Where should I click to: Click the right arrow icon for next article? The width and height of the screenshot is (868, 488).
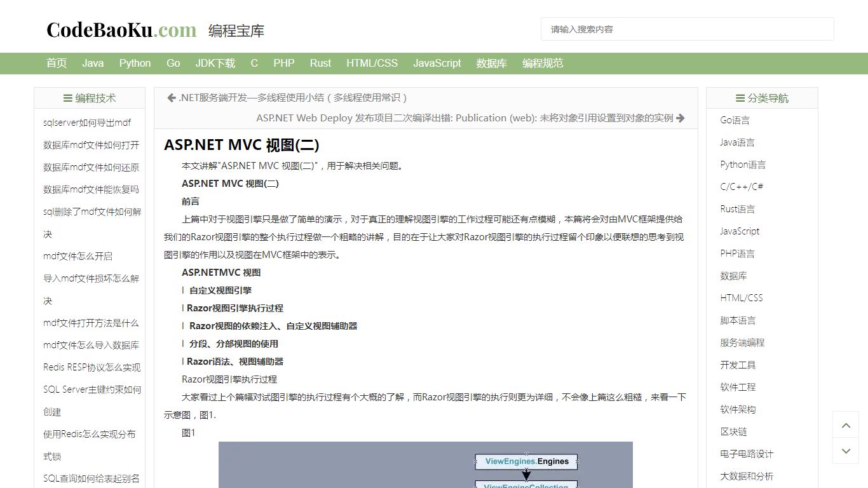pos(681,118)
